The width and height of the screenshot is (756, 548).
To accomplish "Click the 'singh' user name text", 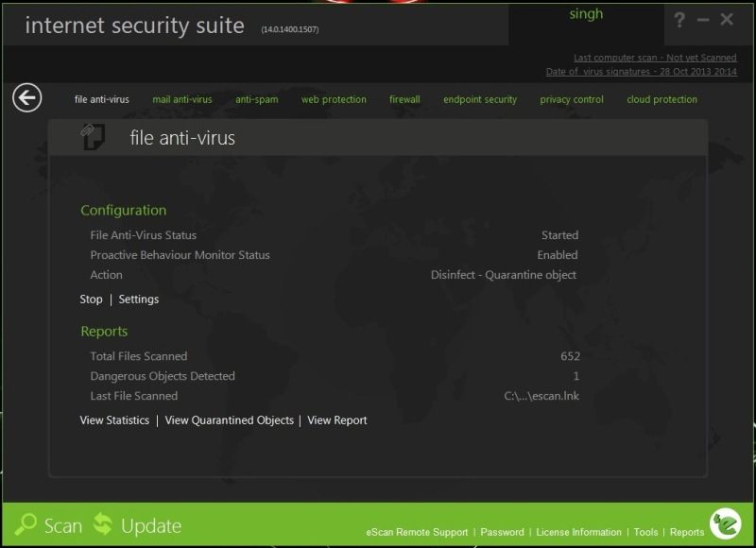I will [586, 13].
